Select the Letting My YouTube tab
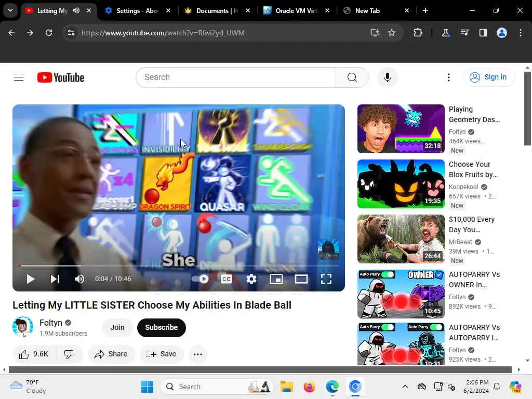 [52, 11]
